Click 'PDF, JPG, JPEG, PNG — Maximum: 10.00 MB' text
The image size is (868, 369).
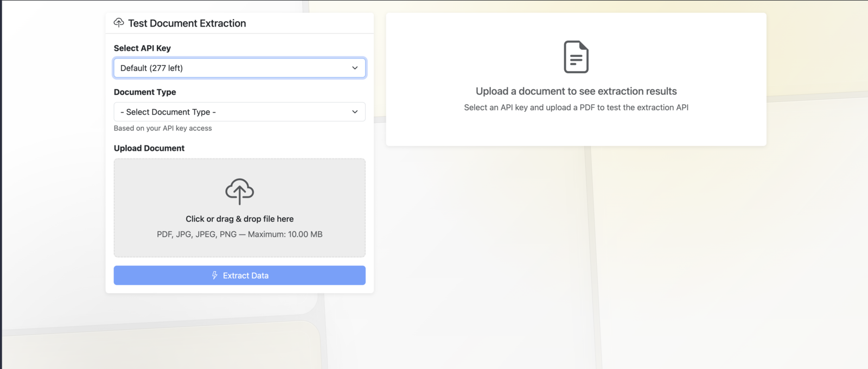point(240,234)
